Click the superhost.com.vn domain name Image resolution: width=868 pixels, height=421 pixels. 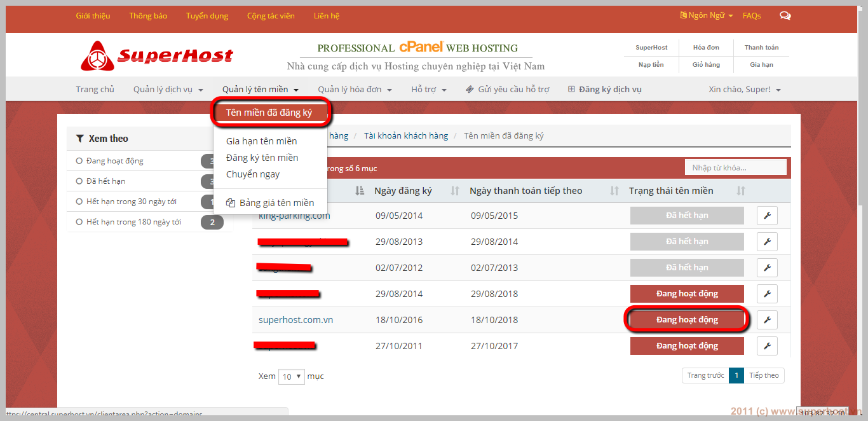[296, 320]
